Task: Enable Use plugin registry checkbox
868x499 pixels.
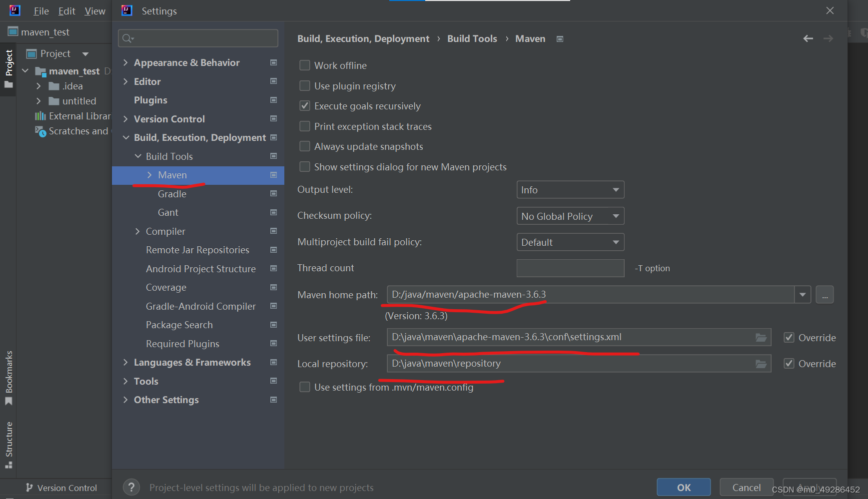Action: (305, 86)
